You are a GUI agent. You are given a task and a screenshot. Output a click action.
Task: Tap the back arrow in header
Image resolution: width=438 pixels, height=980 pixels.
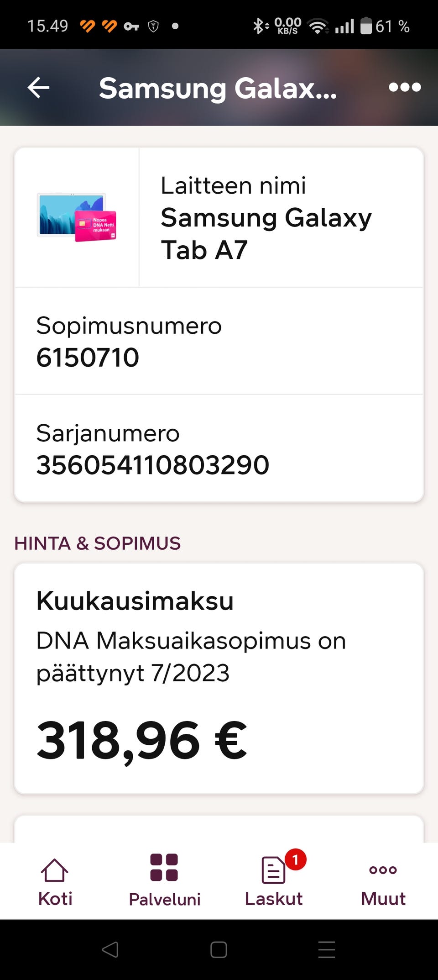[38, 87]
